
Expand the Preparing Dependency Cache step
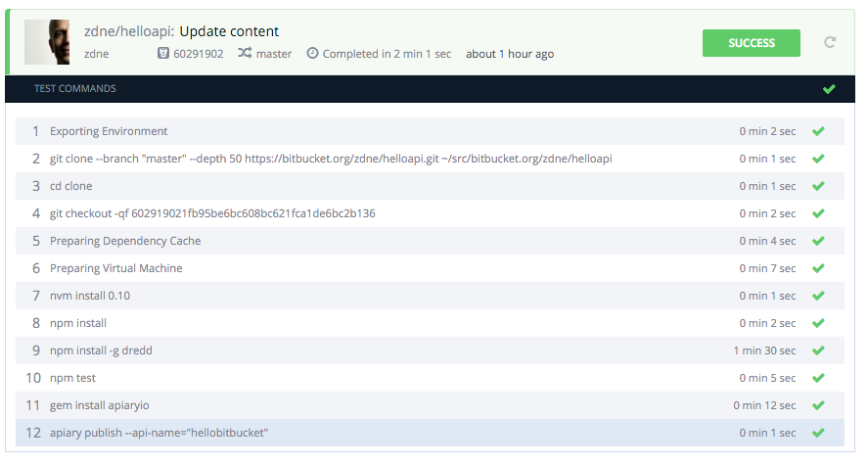point(431,241)
